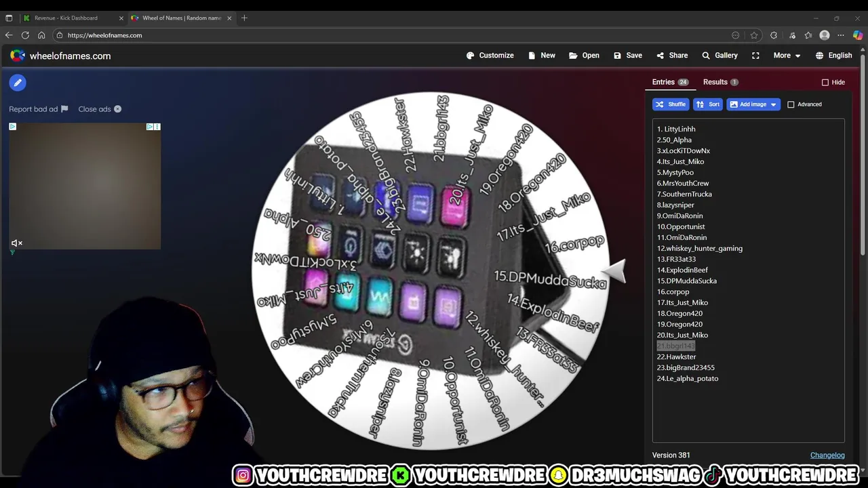Select entry 5.MystyPoo in list
Screen dimensions: 868x488
click(x=675, y=172)
